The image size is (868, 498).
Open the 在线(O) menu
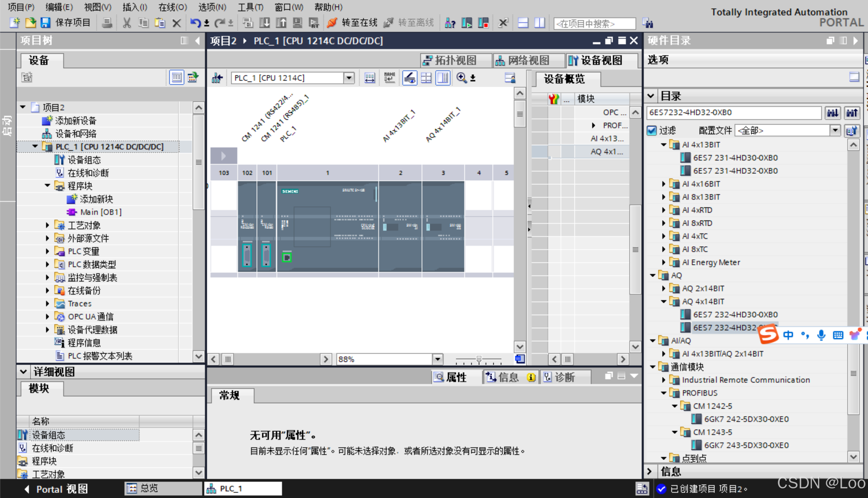click(x=173, y=7)
